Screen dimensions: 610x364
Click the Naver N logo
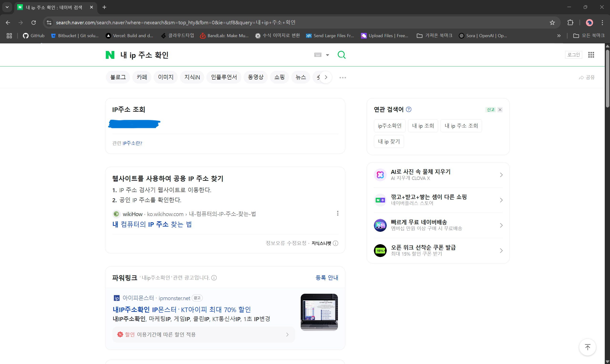tap(110, 55)
